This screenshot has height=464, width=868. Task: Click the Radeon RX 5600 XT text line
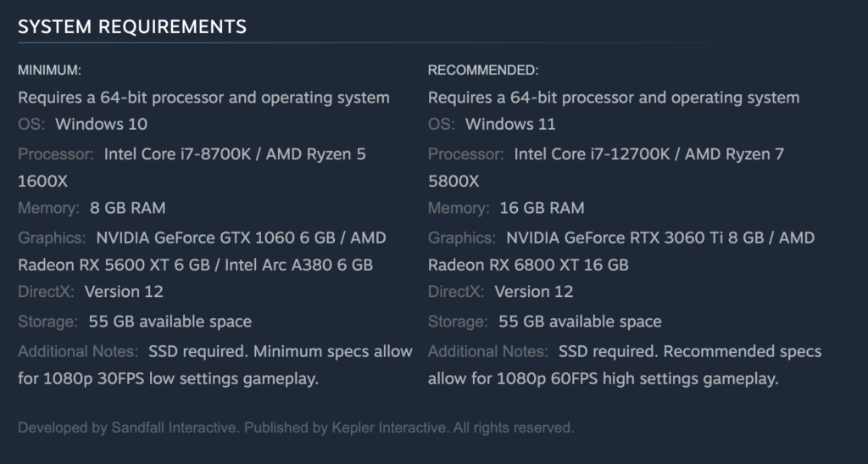[x=195, y=265]
